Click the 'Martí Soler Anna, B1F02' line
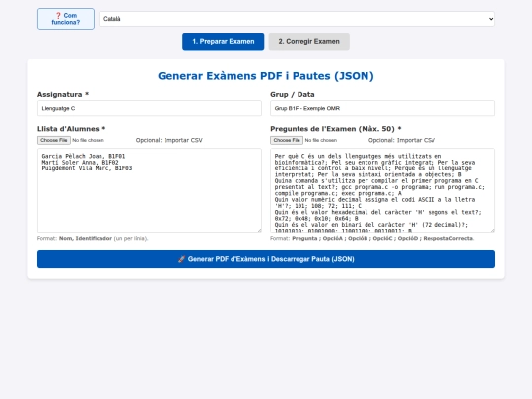Screen dimensions: 532x399 80,163
